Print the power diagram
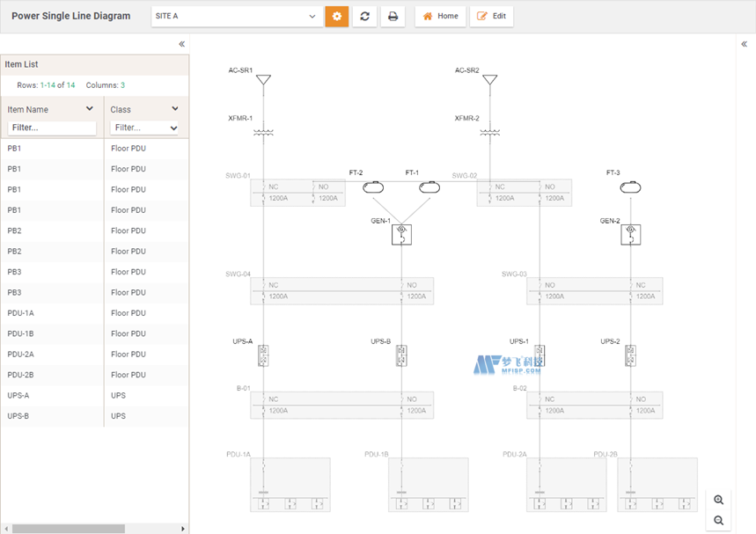The height and width of the screenshot is (534, 756). [x=393, y=16]
